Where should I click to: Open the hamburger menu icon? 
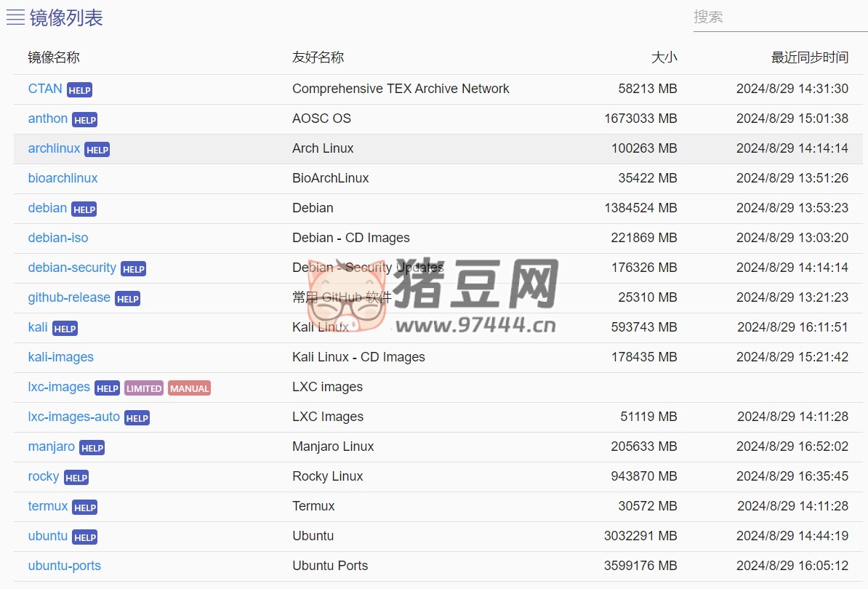pos(15,17)
